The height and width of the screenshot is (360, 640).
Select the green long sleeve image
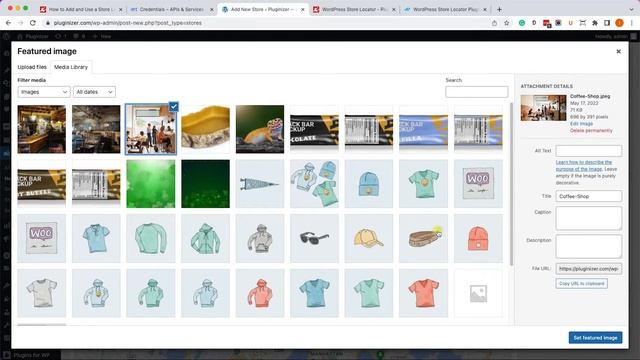[151, 238]
